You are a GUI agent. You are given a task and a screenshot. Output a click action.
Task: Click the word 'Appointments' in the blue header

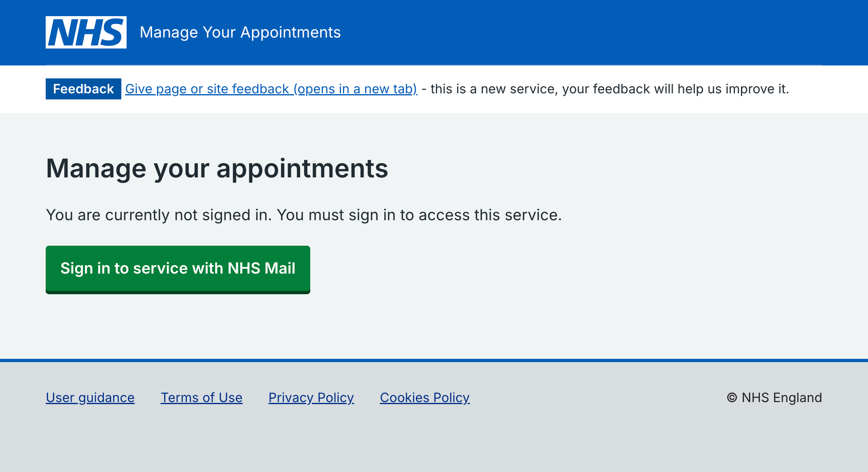tap(290, 32)
